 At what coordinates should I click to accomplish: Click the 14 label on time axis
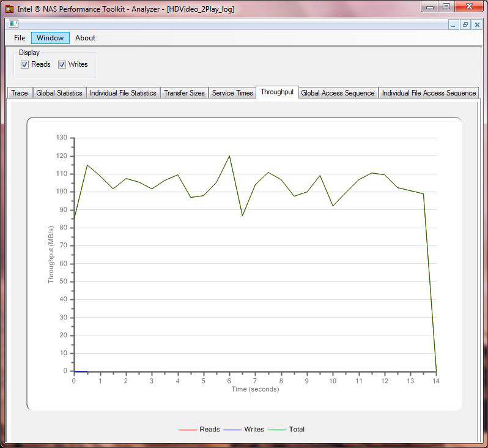coord(436,381)
